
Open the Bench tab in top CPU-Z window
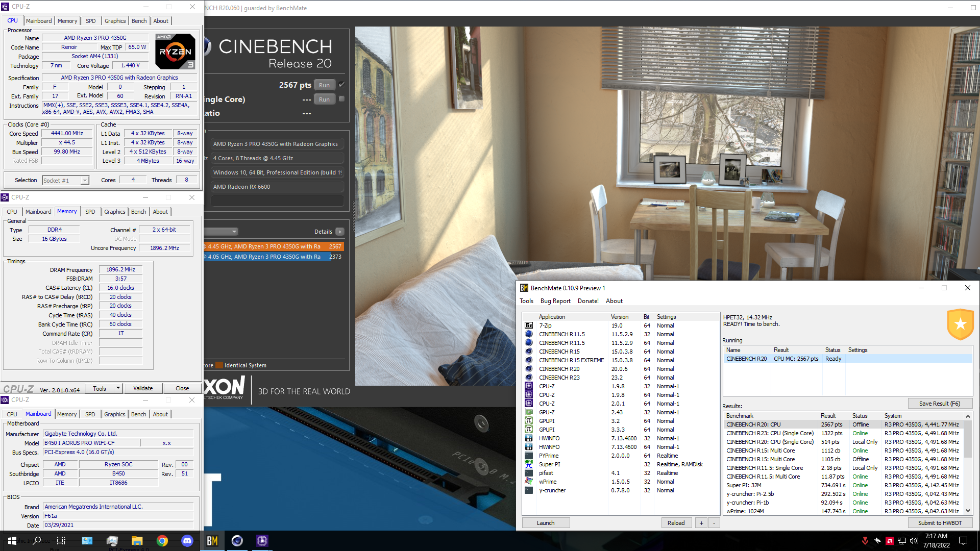139,21
